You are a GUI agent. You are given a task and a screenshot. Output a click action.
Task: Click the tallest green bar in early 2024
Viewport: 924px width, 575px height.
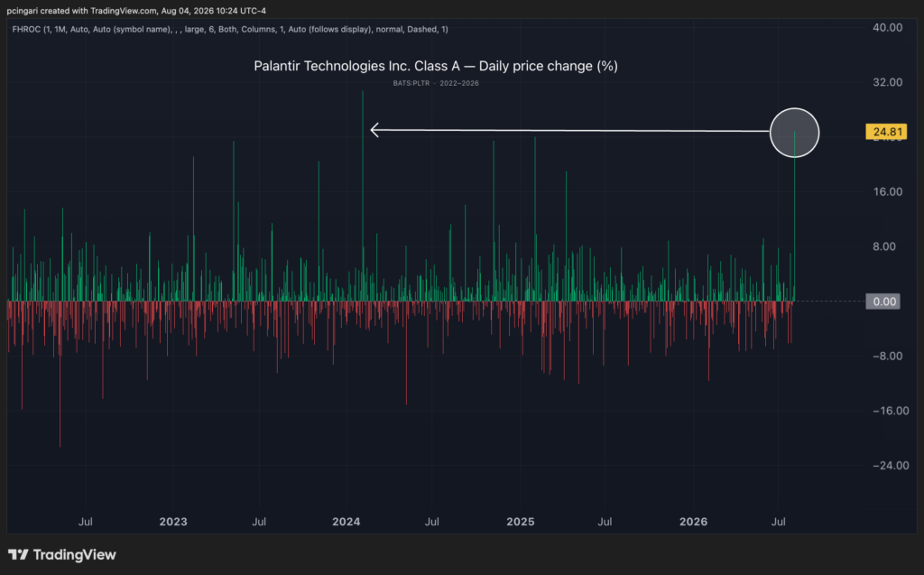coord(363,196)
